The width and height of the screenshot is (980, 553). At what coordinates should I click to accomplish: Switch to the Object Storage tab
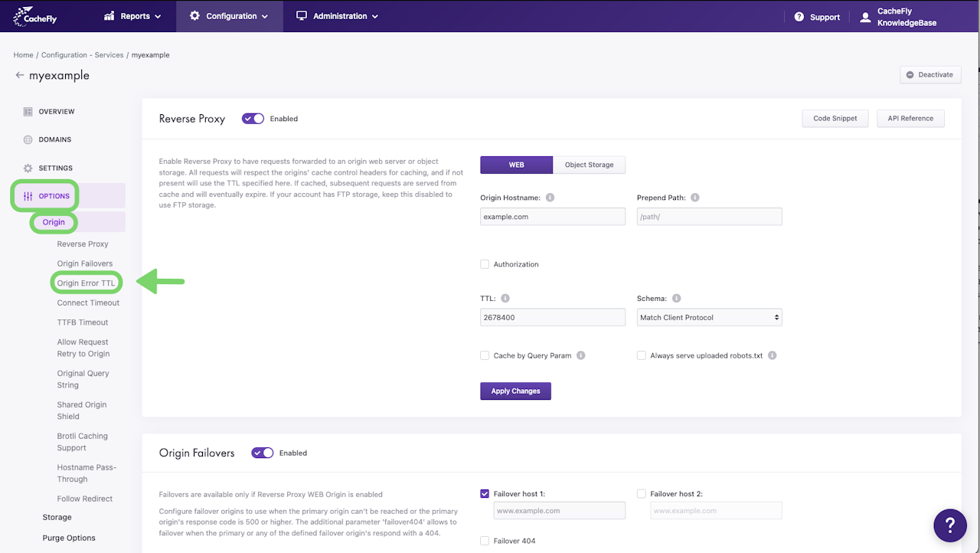[x=590, y=165]
